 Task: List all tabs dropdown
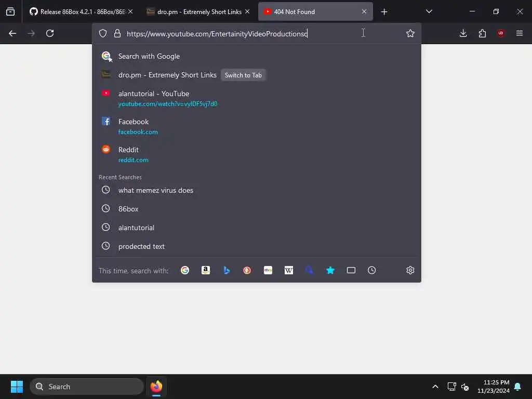[429, 11]
